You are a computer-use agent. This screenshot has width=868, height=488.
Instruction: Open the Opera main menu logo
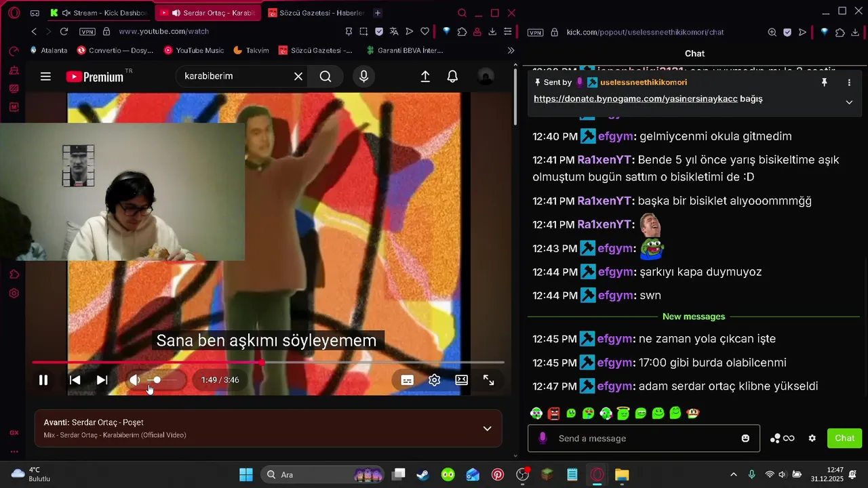tap(14, 13)
